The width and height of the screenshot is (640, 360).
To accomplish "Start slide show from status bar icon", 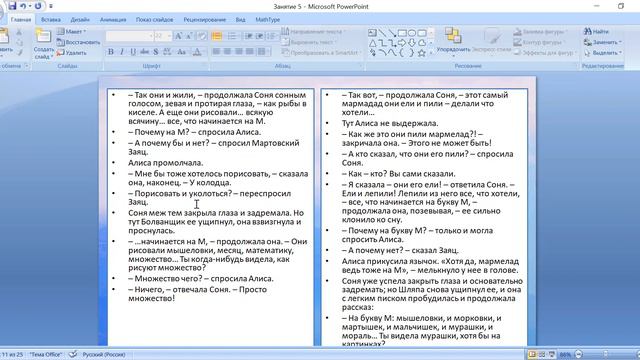I will point(552,354).
